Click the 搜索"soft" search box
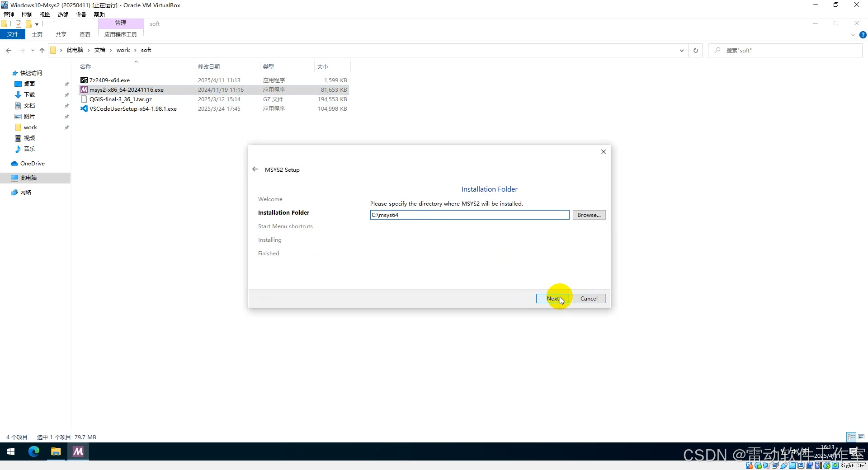The width and height of the screenshot is (868, 470). pos(785,50)
